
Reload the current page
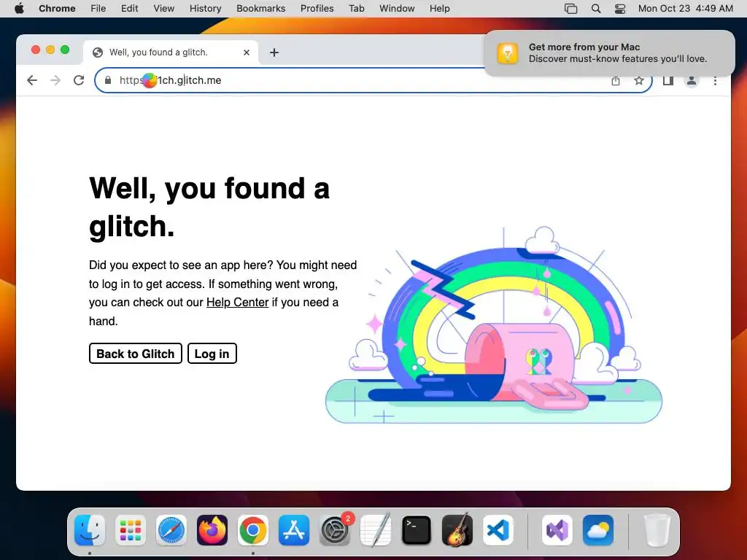tap(79, 80)
